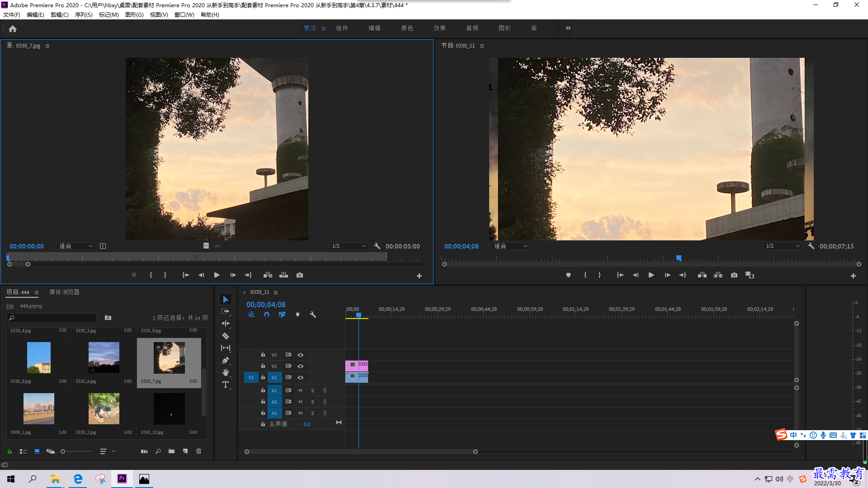Image resolution: width=868 pixels, height=488 pixels.
Task: Open Project 444 panel menu
Action: tap(37, 292)
